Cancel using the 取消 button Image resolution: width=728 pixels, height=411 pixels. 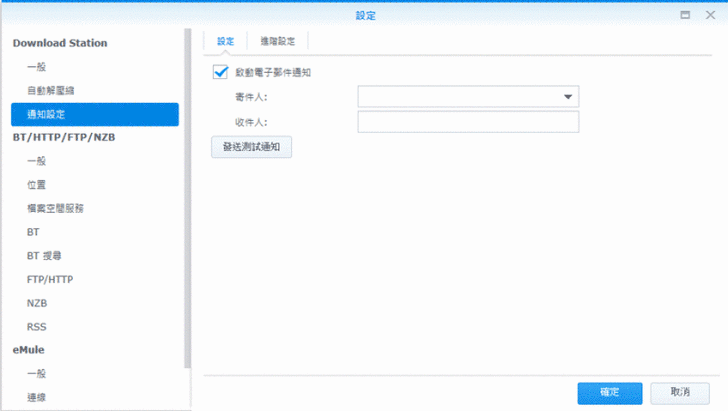680,392
